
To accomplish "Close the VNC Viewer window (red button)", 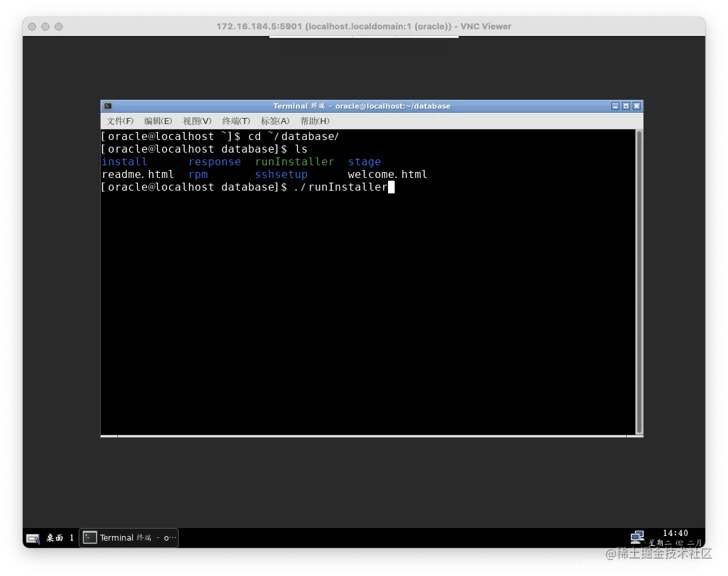I will [x=32, y=27].
